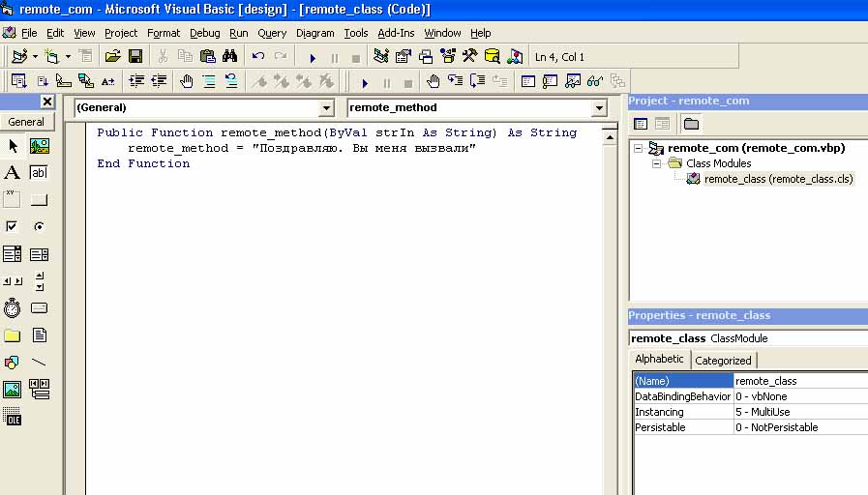
Task: Switch to the Categorized properties tab
Action: [x=723, y=361]
